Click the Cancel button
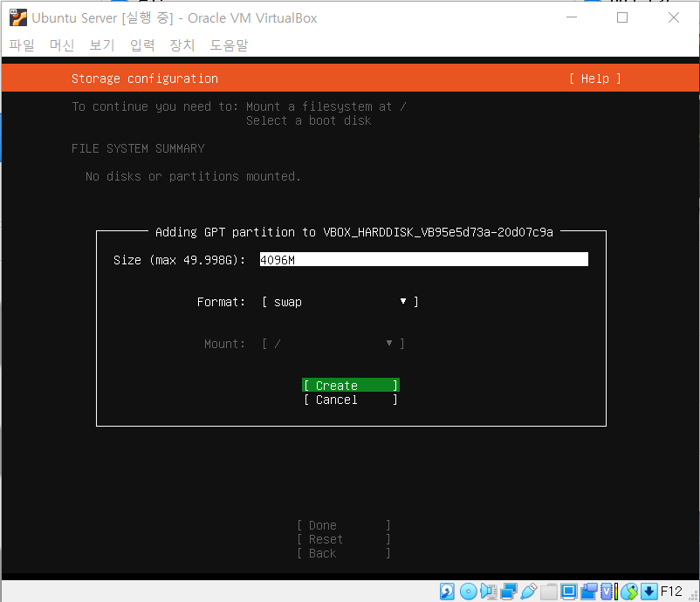The image size is (700, 602). (351, 400)
